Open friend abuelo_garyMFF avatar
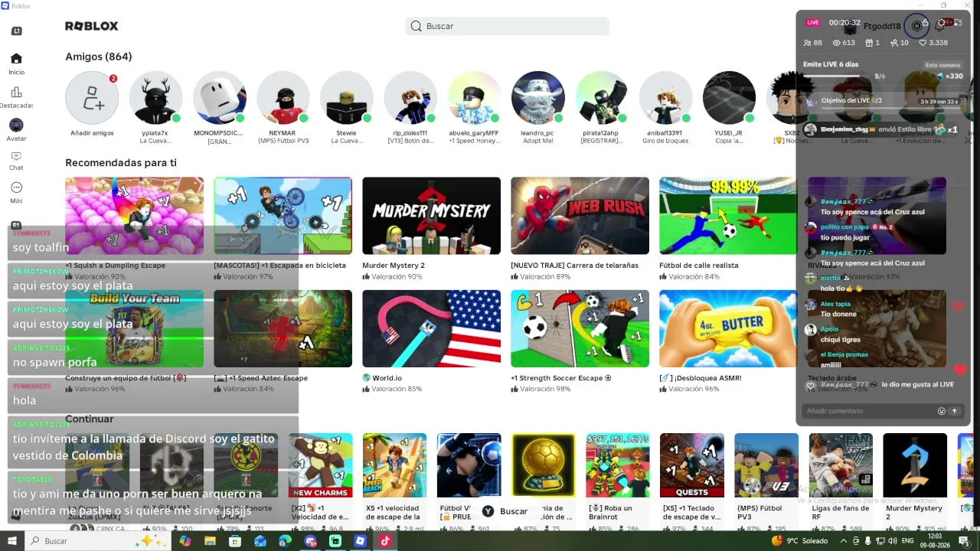This screenshot has height=551, width=980. pos(474,98)
